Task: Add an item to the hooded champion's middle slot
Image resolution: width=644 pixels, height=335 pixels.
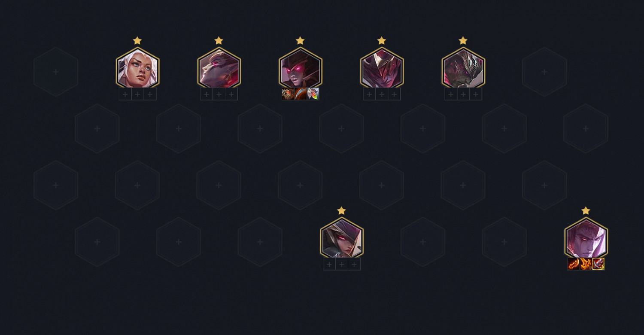Action: [342, 264]
